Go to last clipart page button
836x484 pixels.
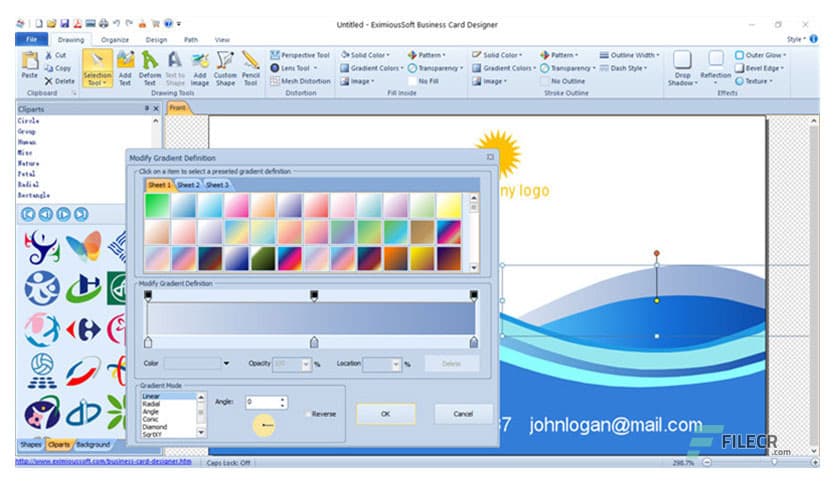coord(81,214)
